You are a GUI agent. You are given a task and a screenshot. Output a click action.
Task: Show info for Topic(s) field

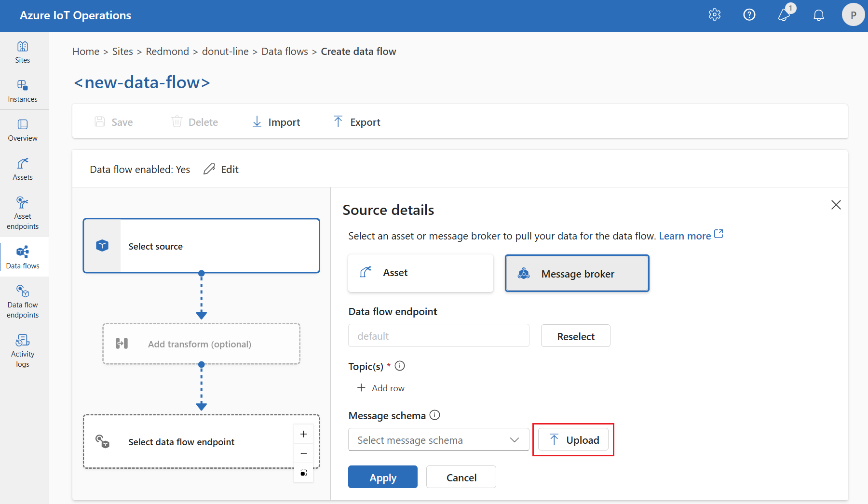[400, 366]
